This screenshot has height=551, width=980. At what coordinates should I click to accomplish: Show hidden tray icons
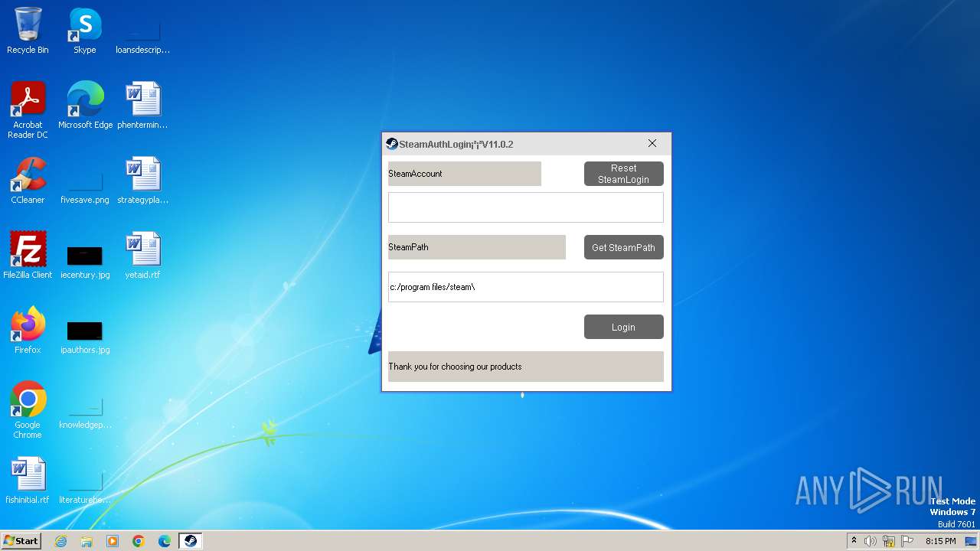[854, 541]
